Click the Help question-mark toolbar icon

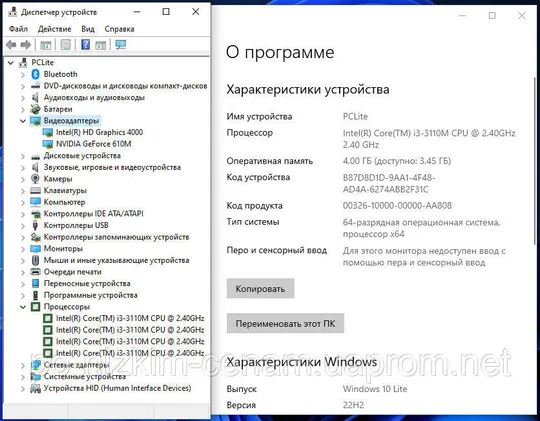coord(85,45)
